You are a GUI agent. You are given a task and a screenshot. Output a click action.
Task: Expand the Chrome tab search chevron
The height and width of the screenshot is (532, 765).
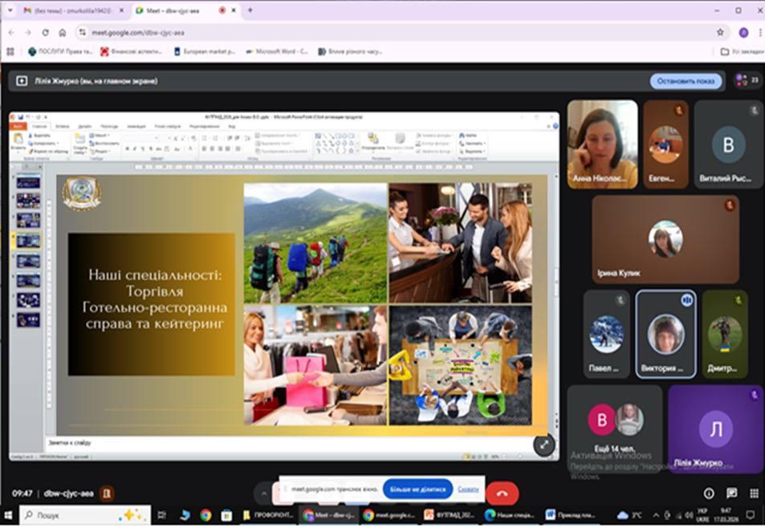pos(10,10)
